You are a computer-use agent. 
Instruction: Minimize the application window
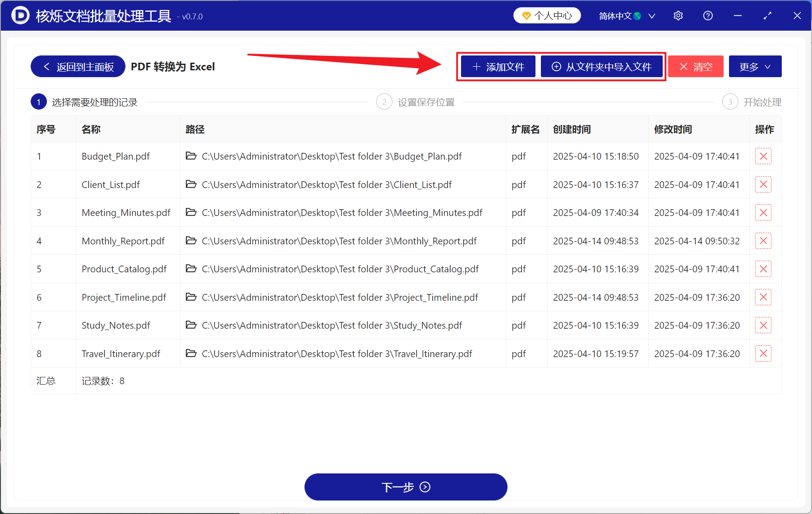(x=738, y=16)
